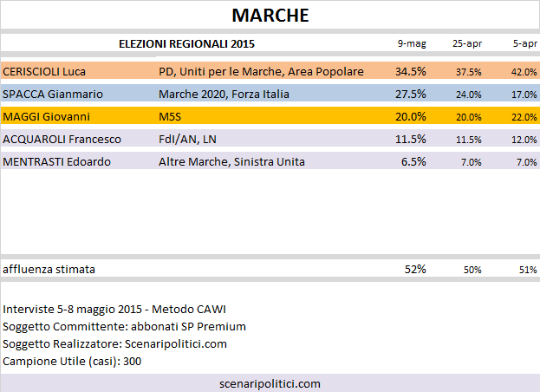Select MENTRASTI Edoardo candidate name
Image resolution: width=540 pixels, height=392 pixels.
[x=57, y=162]
